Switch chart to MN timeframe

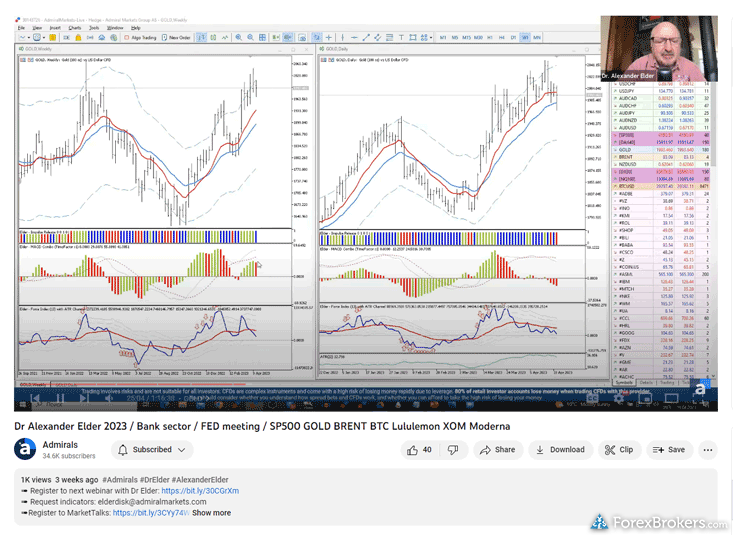pos(537,37)
